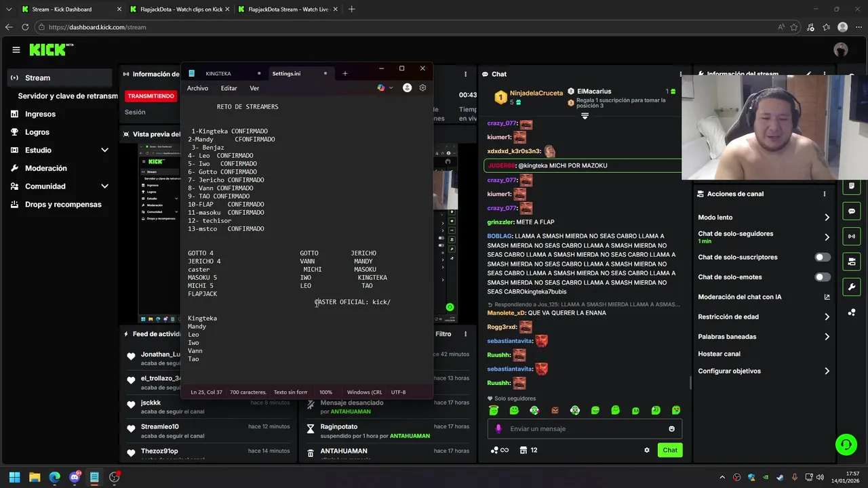
Task: Expand Chat de solo-seguidores options
Action: click(x=827, y=237)
